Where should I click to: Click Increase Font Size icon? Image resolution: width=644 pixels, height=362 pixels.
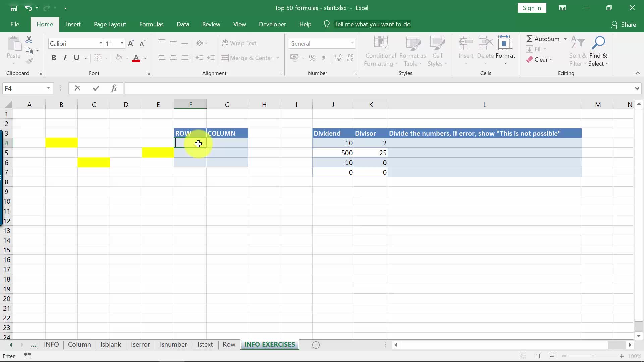(x=131, y=43)
